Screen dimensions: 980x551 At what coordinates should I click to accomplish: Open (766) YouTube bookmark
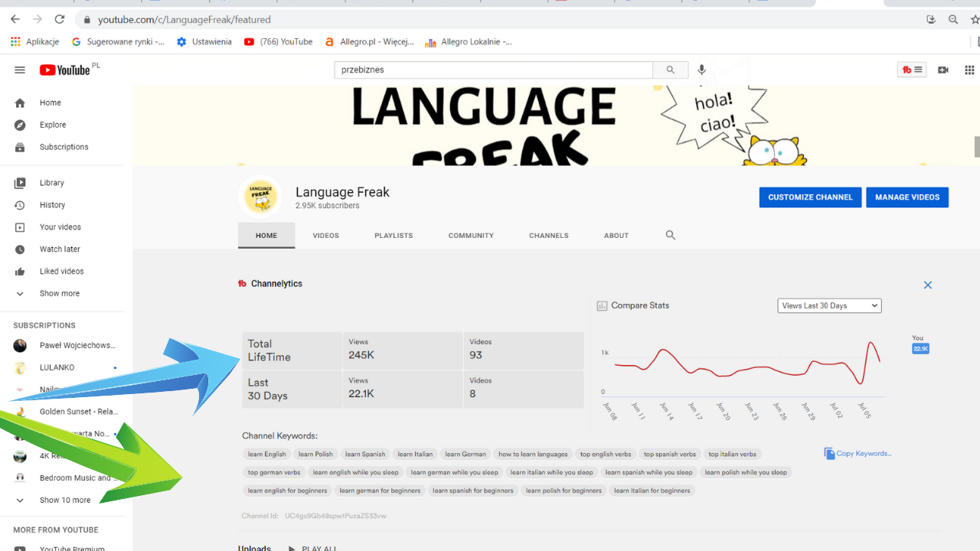click(278, 42)
